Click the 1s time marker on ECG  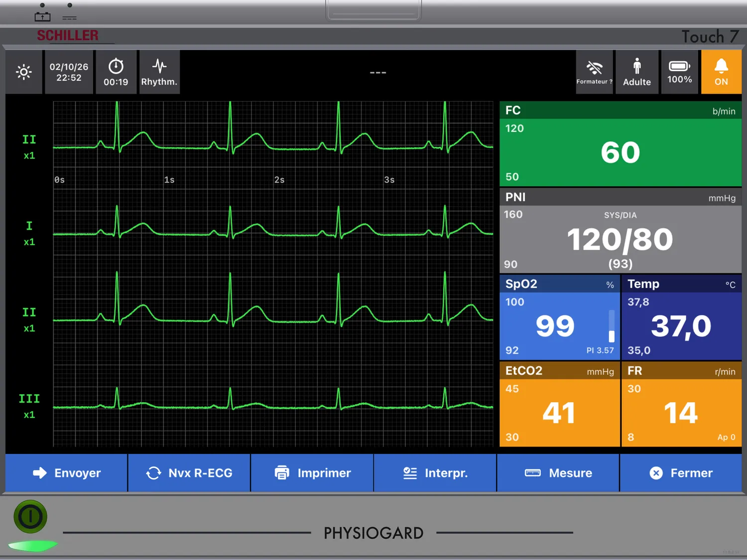169,180
